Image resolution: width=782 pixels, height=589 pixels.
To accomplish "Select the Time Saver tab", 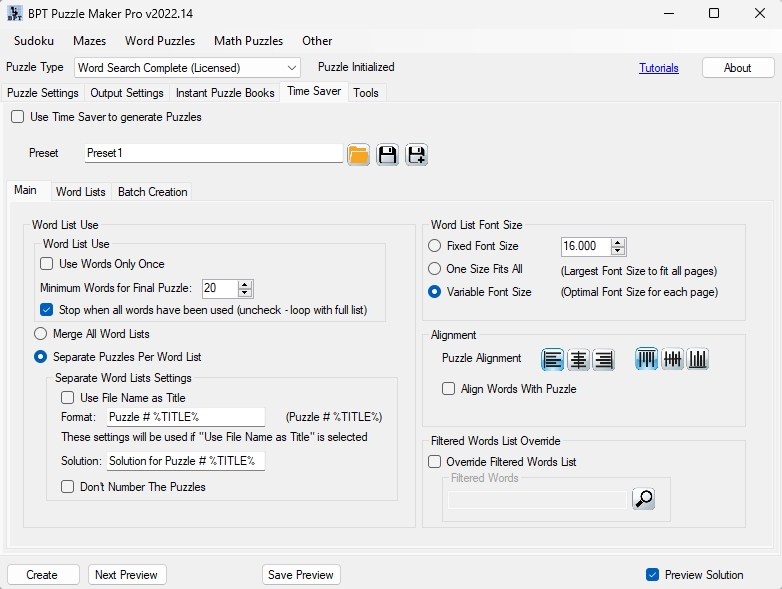I will pos(314,91).
